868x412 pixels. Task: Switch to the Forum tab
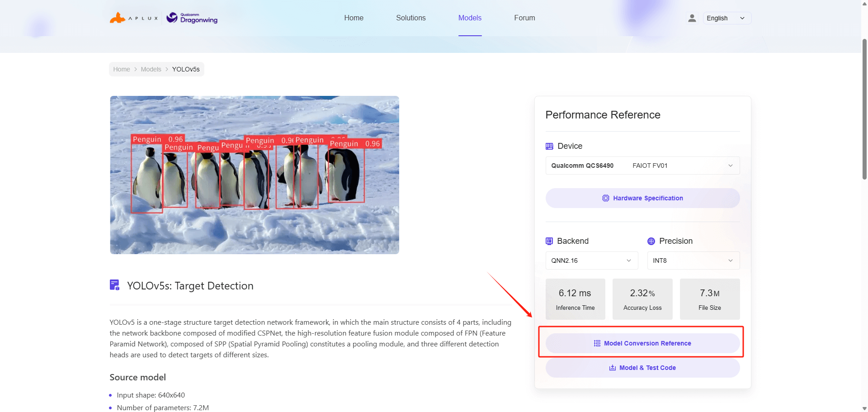(x=524, y=18)
